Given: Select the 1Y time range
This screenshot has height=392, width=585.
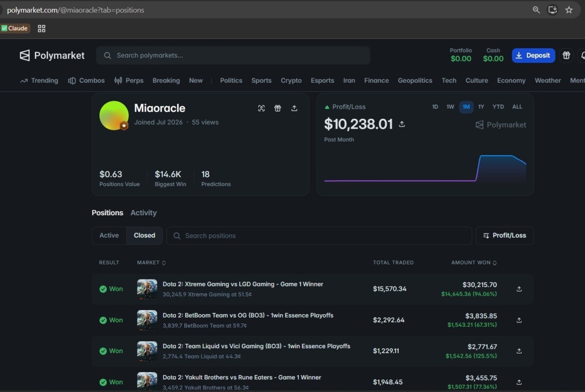Looking at the screenshot, I should click(x=481, y=107).
